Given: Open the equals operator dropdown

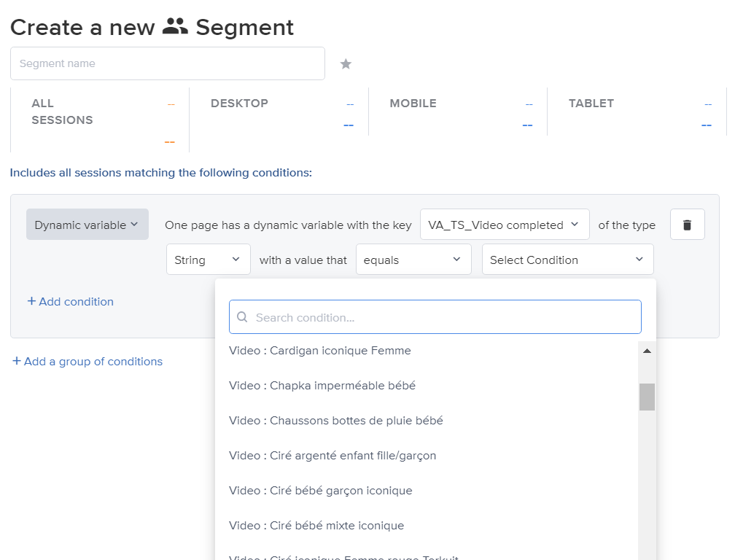Looking at the screenshot, I should coord(413,259).
